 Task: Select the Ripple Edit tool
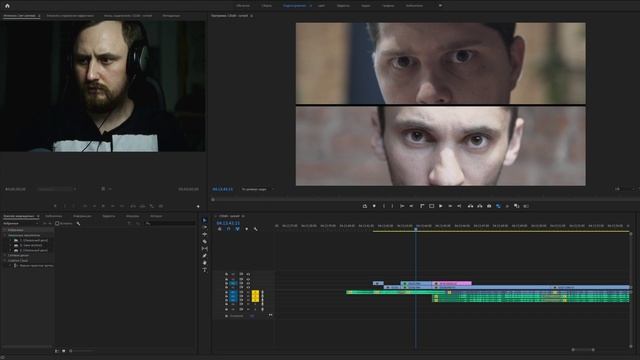[204, 234]
